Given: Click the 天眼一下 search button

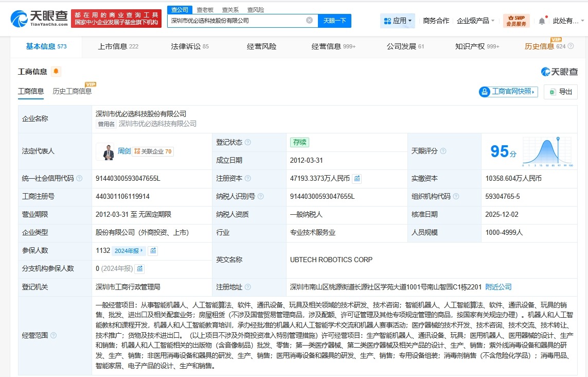Looking at the screenshot, I should pos(335,20).
